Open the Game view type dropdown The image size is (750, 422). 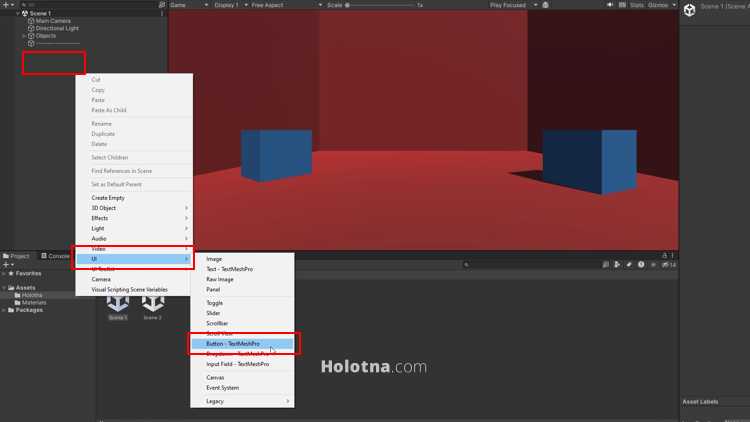[188, 5]
